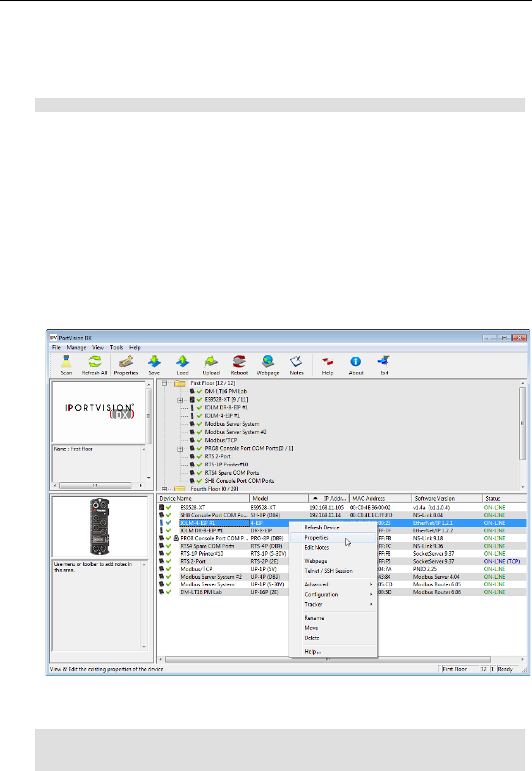Image resolution: width=532 pixels, height=771 pixels.
Task: Open the Manage menu
Action: point(76,348)
